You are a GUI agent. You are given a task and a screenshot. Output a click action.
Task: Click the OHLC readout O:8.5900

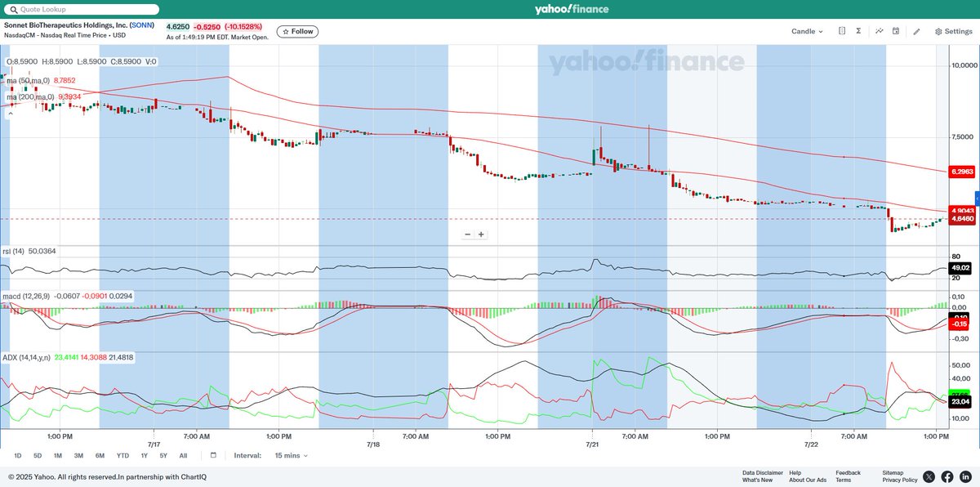(24, 61)
